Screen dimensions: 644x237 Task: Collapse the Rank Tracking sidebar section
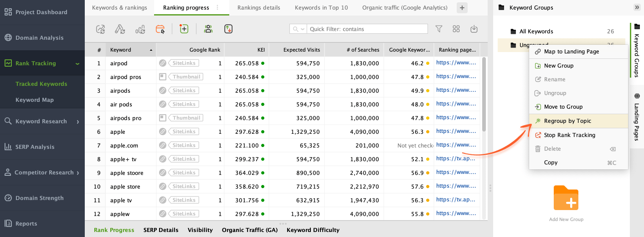pos(77,63)
